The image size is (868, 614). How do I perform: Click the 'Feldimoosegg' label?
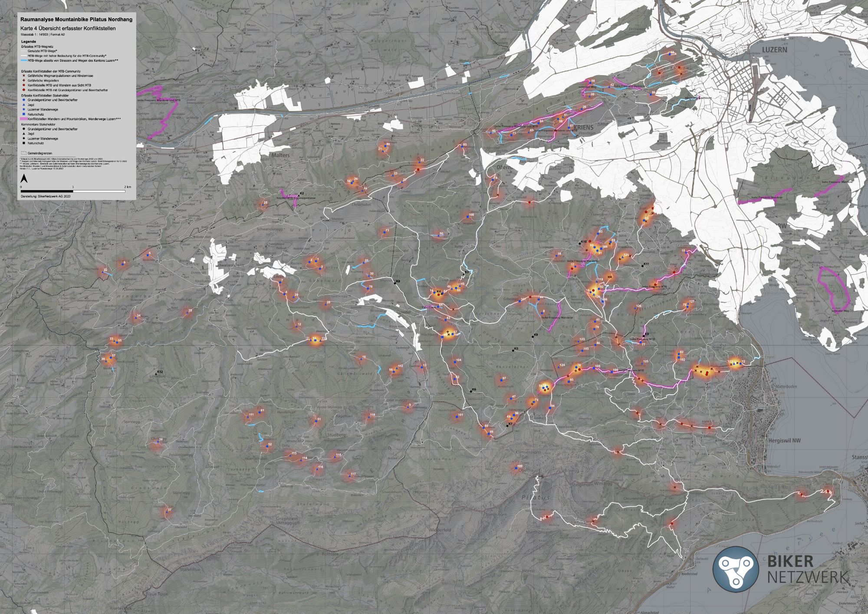point(181,454)
